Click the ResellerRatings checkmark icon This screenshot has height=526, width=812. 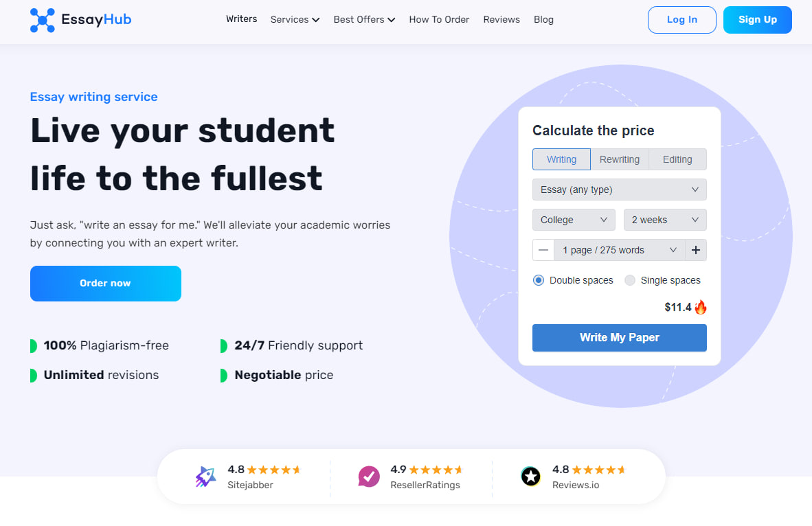pos(369,477)
